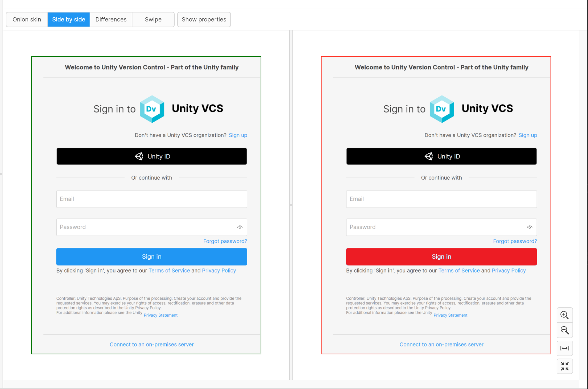The image size is (588, 389).
Task: Switch to the Onion skin tab
Action: [27, 19]
